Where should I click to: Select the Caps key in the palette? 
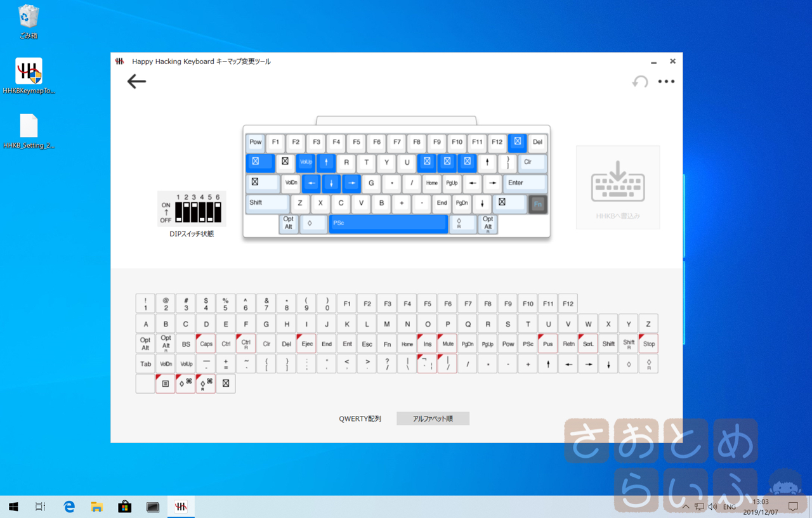pos(206,344)
